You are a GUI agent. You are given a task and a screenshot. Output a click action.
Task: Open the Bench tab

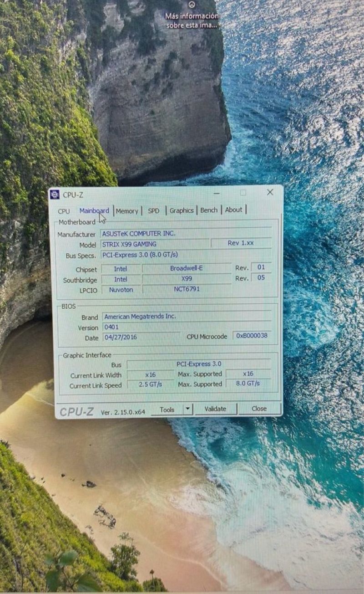point(209,210)
